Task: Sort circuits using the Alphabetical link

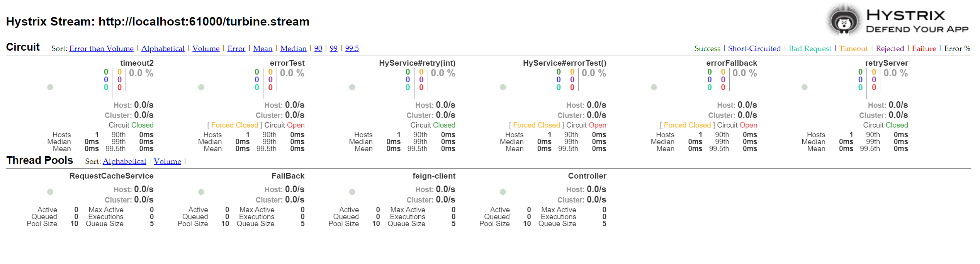Action: coord(163,49)
